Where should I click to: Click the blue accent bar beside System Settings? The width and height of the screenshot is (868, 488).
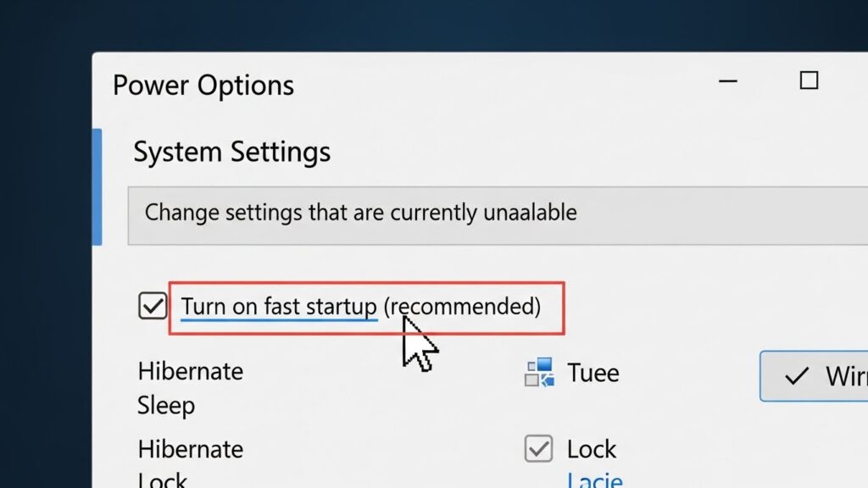click(x=97, y=186)
